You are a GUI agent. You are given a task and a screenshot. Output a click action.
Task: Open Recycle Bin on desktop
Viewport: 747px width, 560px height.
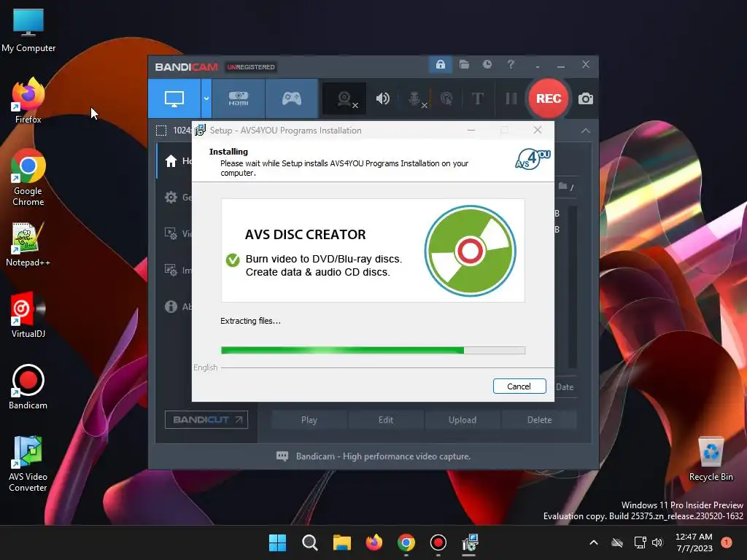[x=711, y=459]
